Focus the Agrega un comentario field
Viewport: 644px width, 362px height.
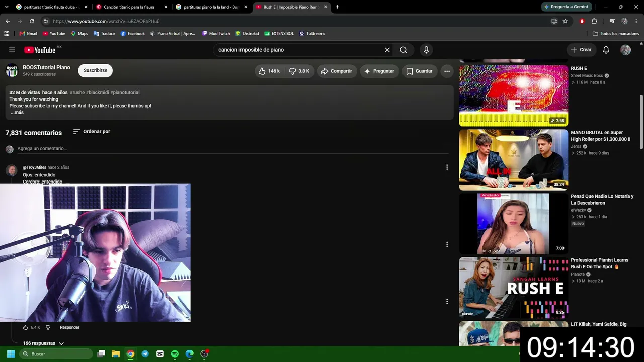pos(232,149)
